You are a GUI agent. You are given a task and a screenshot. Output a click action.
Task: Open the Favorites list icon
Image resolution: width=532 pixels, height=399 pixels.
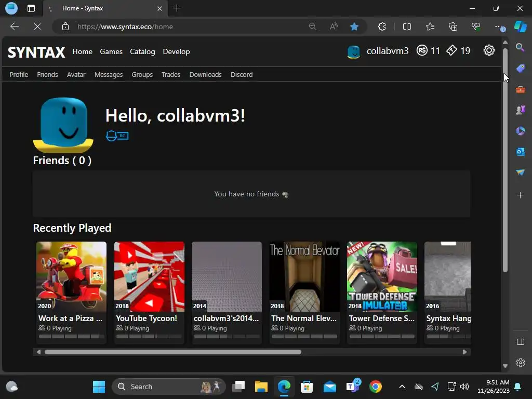point(430,26)
